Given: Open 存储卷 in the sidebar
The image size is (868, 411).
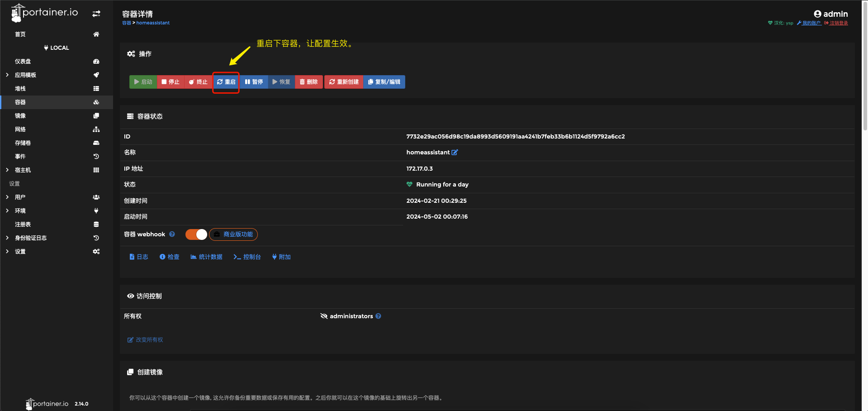Looking at the screenshot, I should (x=23, y=143).
